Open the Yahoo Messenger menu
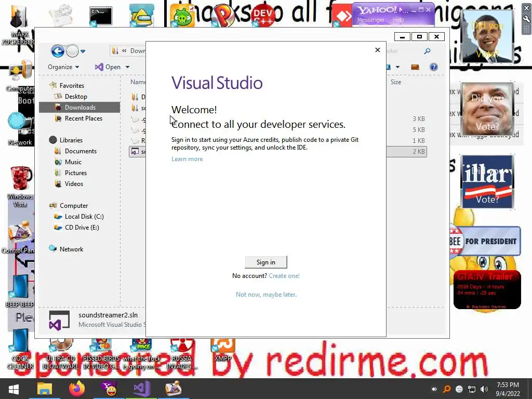The image size is (532, 399). click(370, 20)
